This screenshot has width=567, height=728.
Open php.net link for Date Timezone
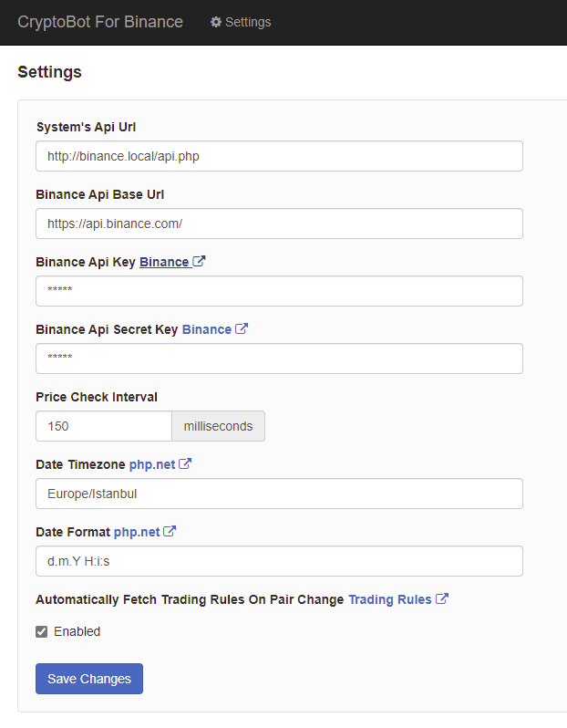tap(152, 464)
